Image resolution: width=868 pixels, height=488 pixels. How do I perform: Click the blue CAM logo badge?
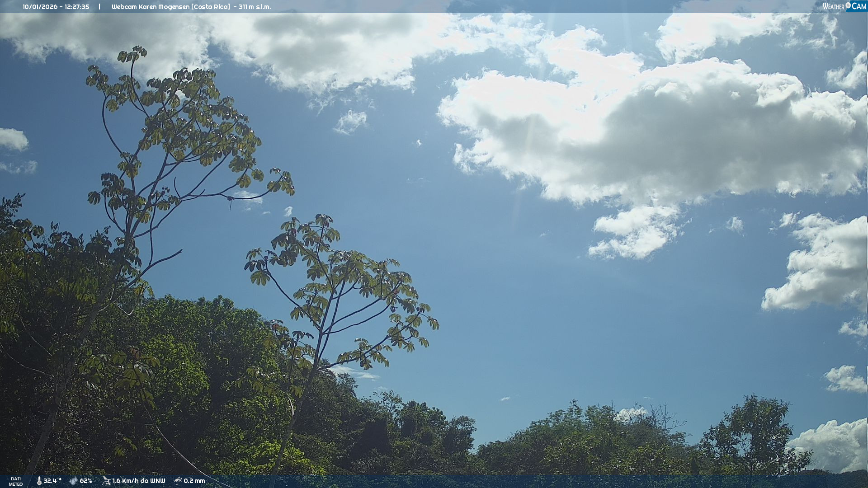858,6
